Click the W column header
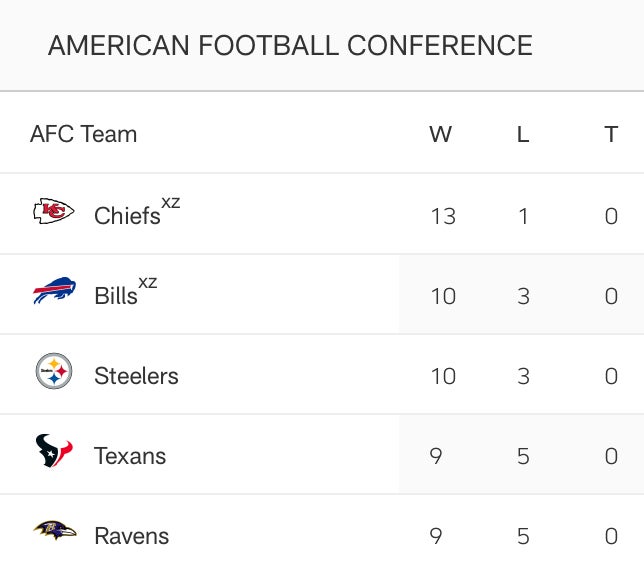This screenshot has width=644, height=568. point(440,135)
